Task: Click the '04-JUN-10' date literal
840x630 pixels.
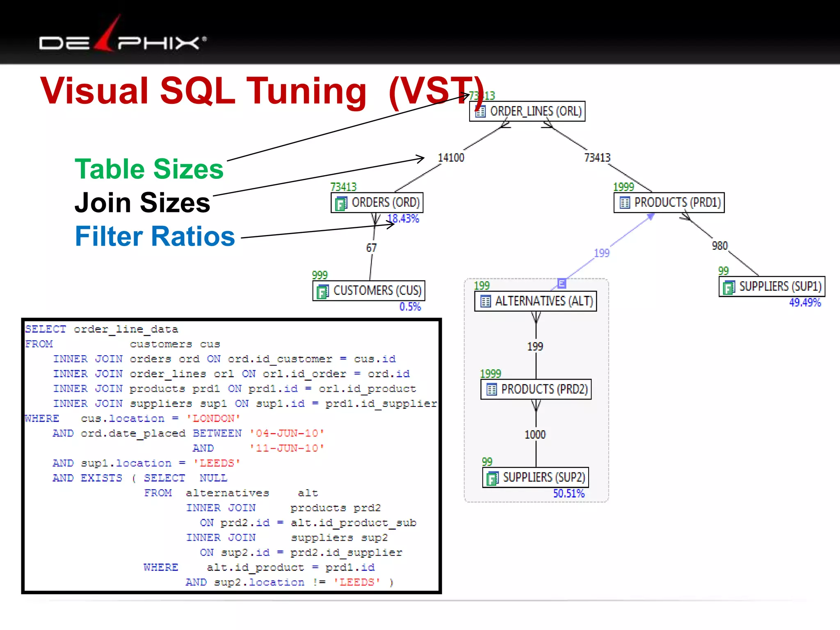Action: (x=287, y=433)
